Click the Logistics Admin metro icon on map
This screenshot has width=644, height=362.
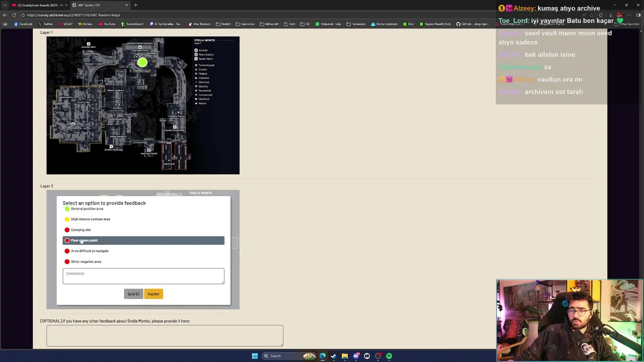(x=73, y=124)
